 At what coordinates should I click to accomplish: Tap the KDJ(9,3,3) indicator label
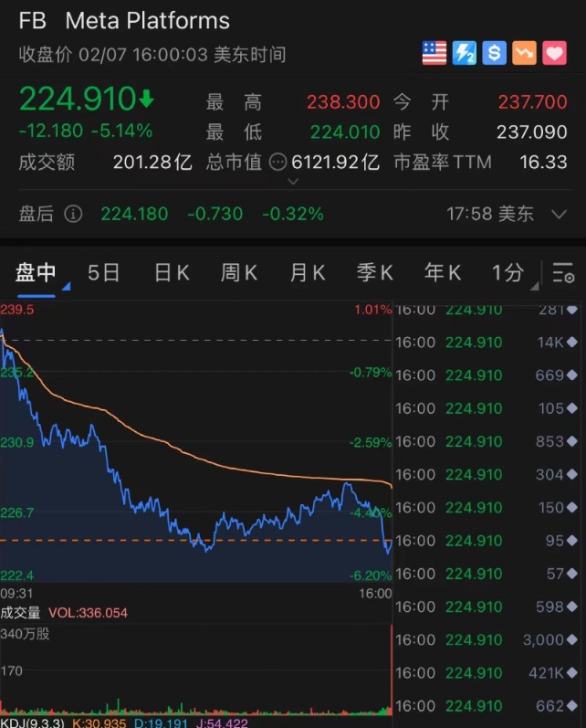tap(32, 723)
